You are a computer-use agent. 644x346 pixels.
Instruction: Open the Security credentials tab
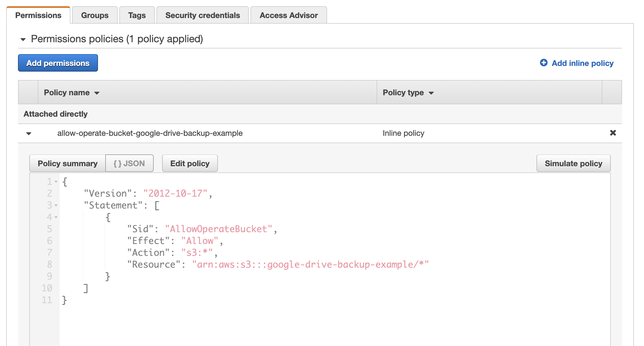[202, 15]
